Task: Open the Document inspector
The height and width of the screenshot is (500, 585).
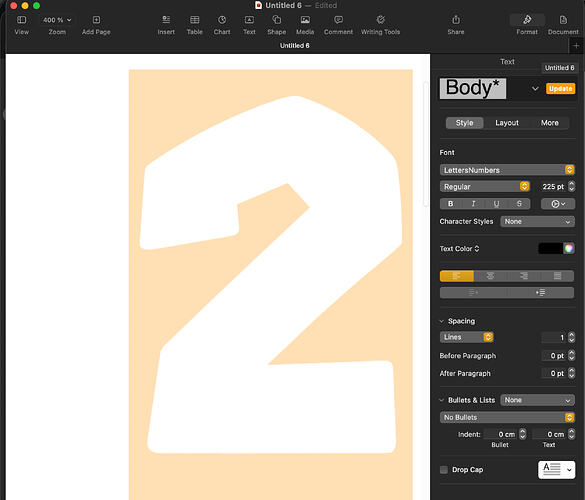Action: pos(563,25)
